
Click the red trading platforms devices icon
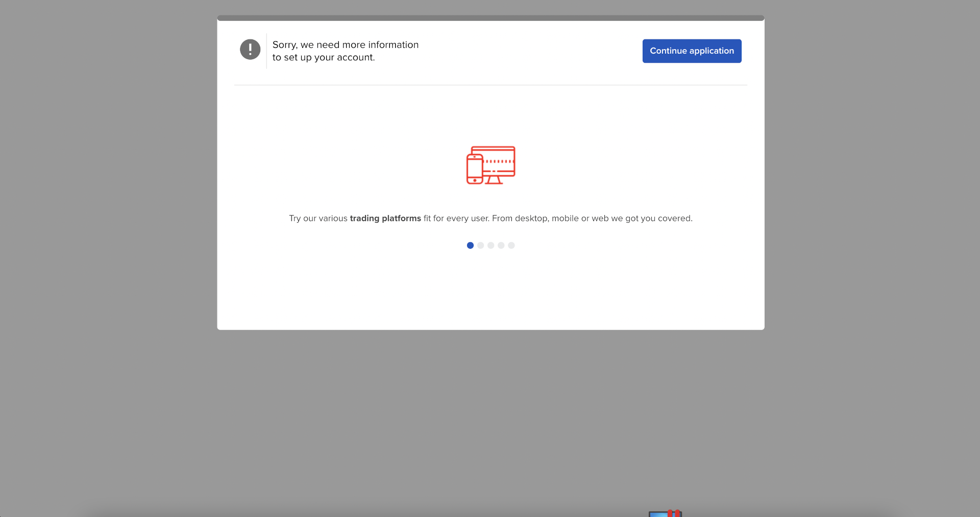491,165
